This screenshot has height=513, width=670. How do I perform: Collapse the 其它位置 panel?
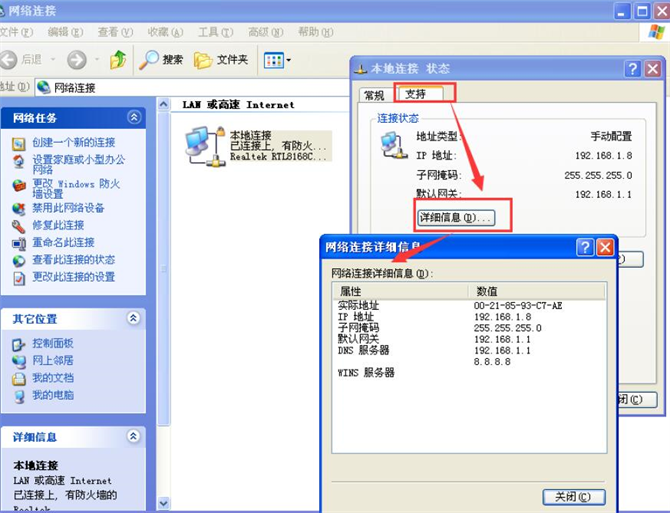[x=134, y=318]
